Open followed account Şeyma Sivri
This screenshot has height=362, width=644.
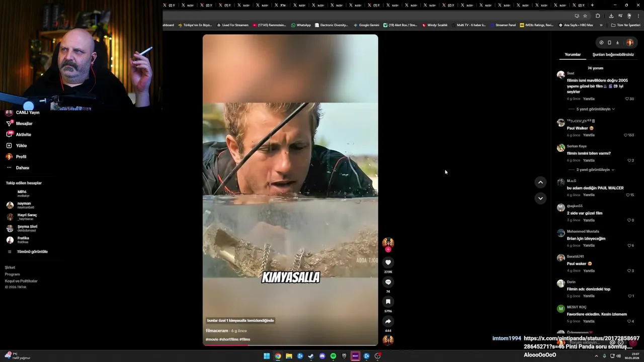22,228
